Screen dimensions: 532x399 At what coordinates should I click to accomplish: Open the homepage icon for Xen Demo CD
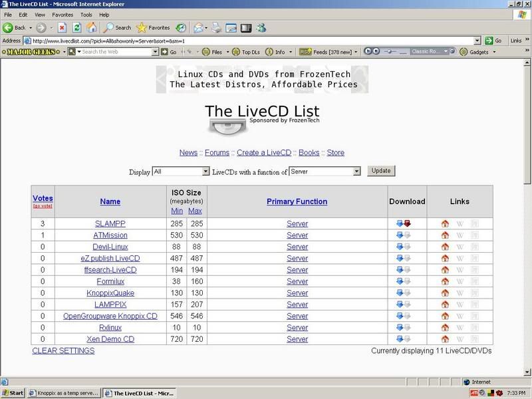click(445, 339)
